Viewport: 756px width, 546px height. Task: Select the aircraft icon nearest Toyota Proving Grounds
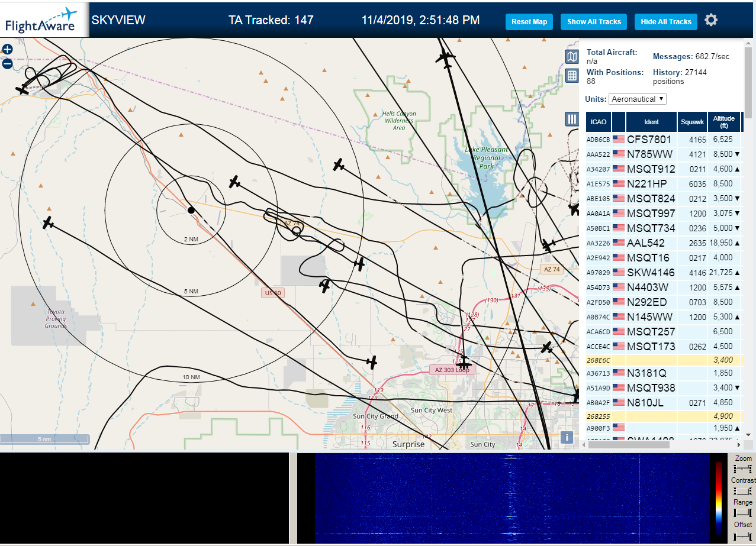pyautogui.click(x=49, y=223)
